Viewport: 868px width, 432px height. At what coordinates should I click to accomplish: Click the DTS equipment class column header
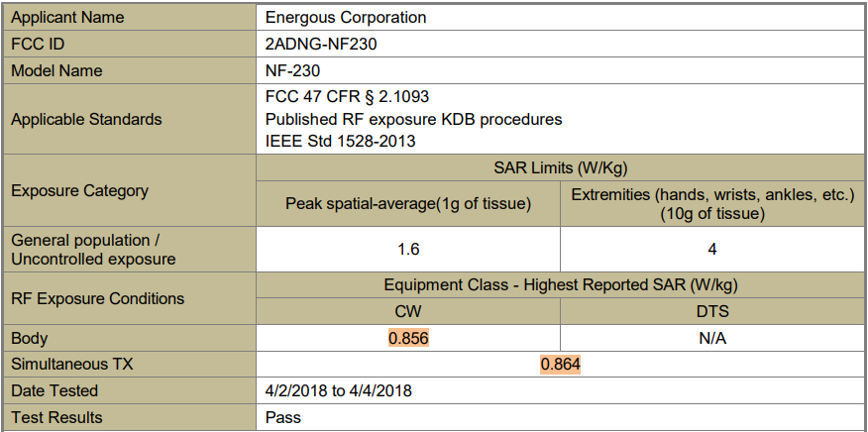pos(712,311)
